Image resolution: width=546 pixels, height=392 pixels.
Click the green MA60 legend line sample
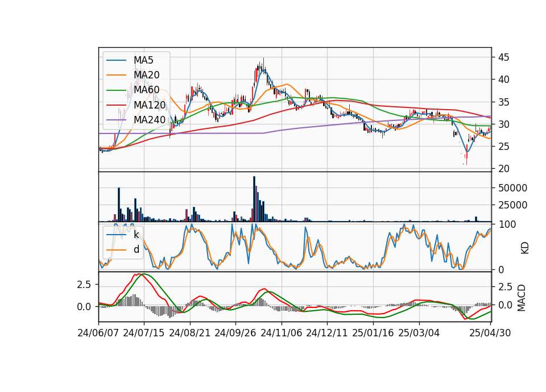click(x=116, y=90)
